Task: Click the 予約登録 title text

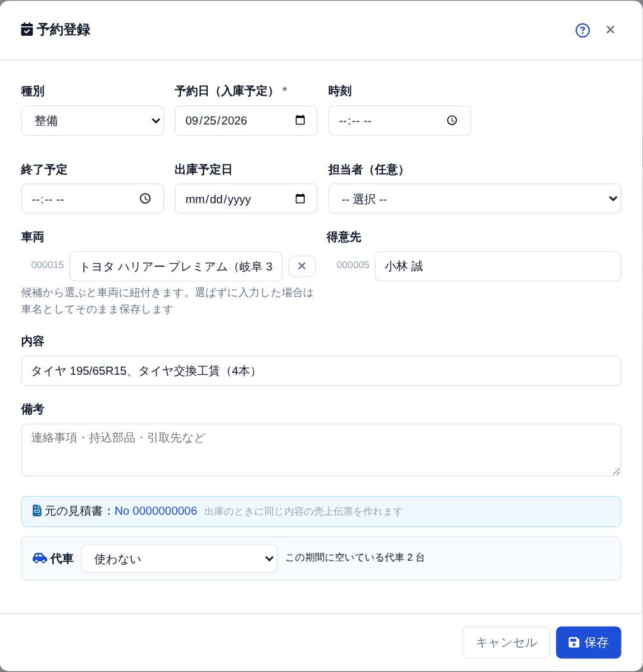Action: click(63, 30)
